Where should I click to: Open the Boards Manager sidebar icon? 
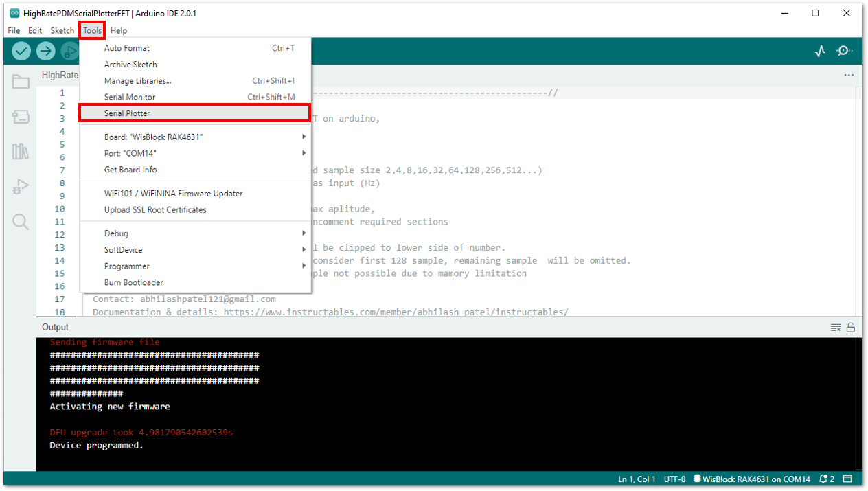[x=21, y=117]
